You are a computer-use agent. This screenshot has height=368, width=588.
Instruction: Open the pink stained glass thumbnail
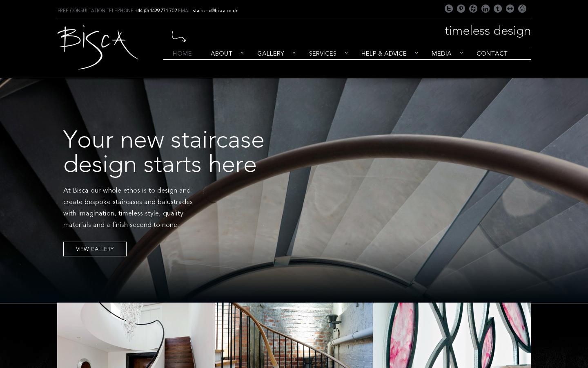point(452,335)
